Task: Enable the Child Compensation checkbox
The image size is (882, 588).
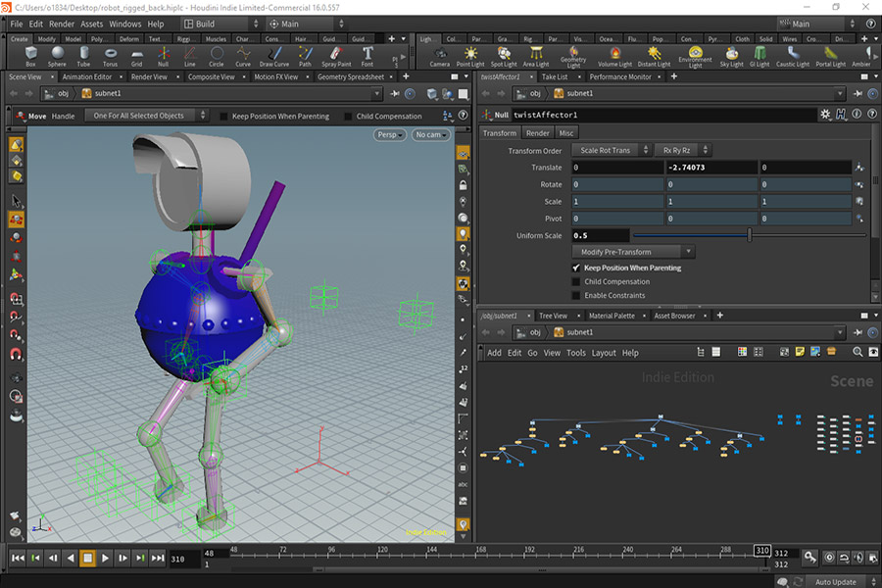Action: (575, 281)
